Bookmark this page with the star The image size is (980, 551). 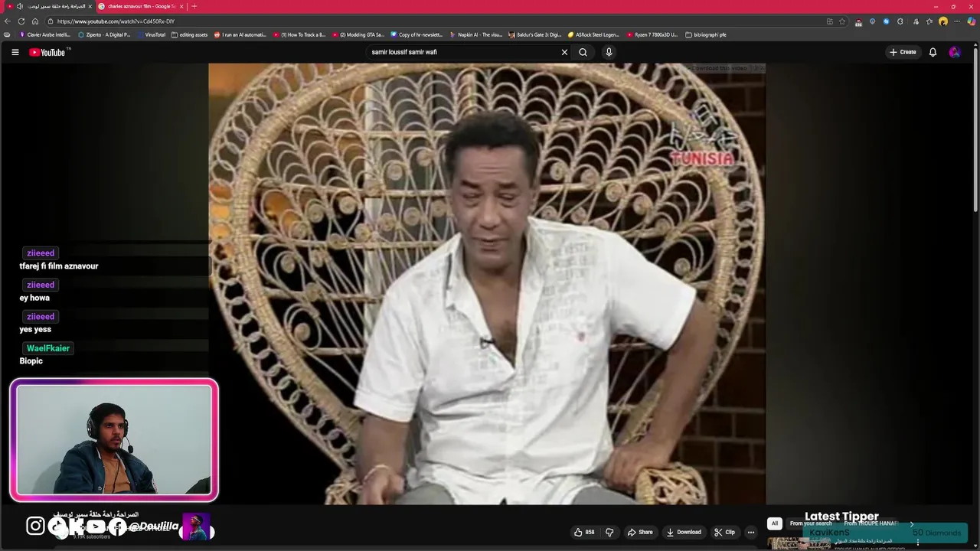pyautogui.click(x=842, y=21)
